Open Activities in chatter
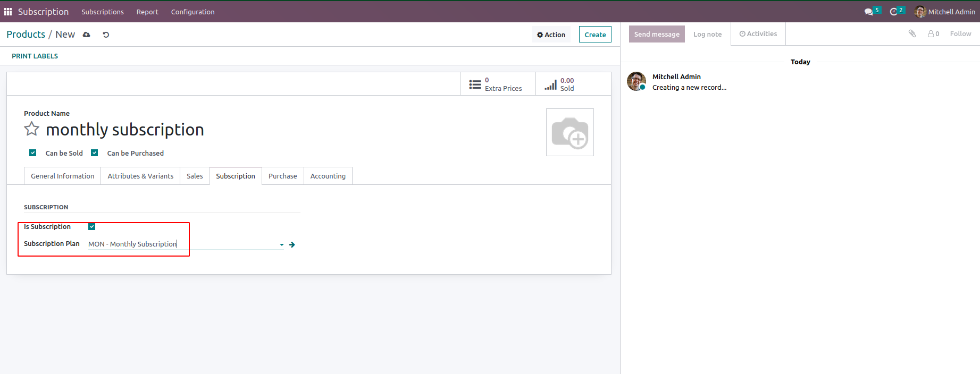980x374 pixels. point(758,33)
